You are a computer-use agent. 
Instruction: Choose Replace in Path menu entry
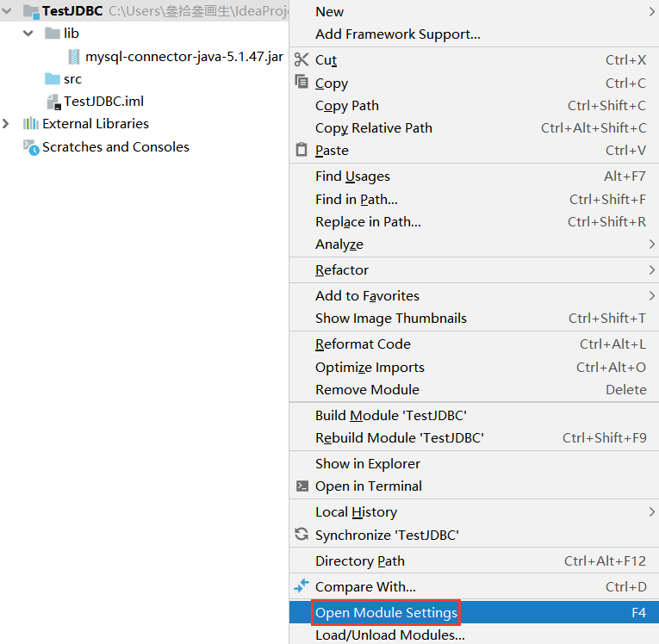coord(474,221)
